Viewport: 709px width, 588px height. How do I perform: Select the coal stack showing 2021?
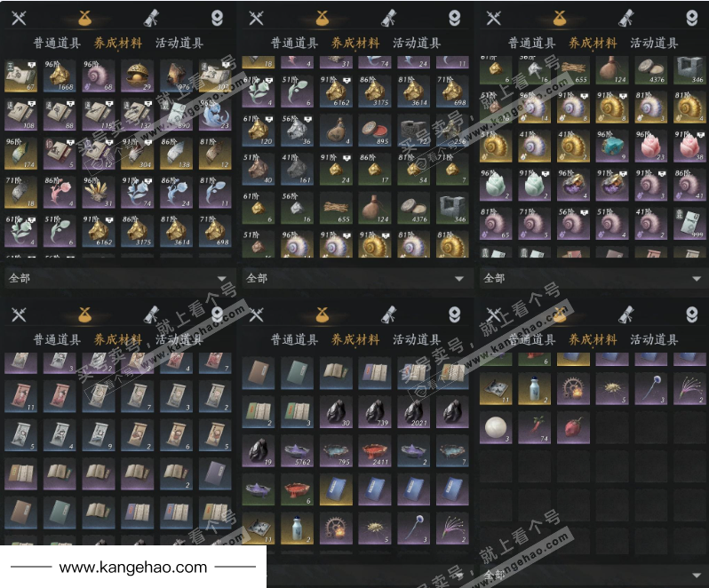414,412
